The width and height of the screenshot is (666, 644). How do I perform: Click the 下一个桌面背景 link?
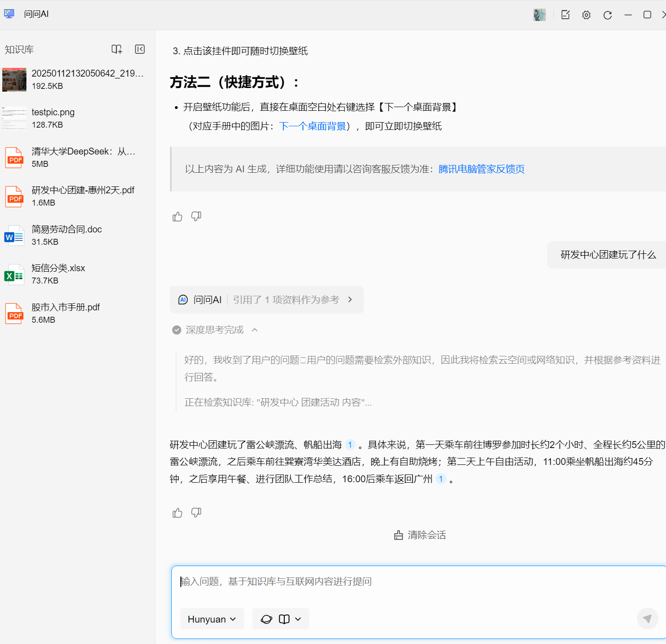click(x=313, y=126)
